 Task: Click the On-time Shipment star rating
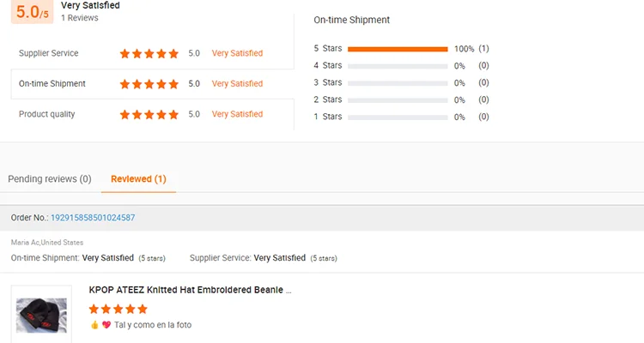tap(149, 84)
